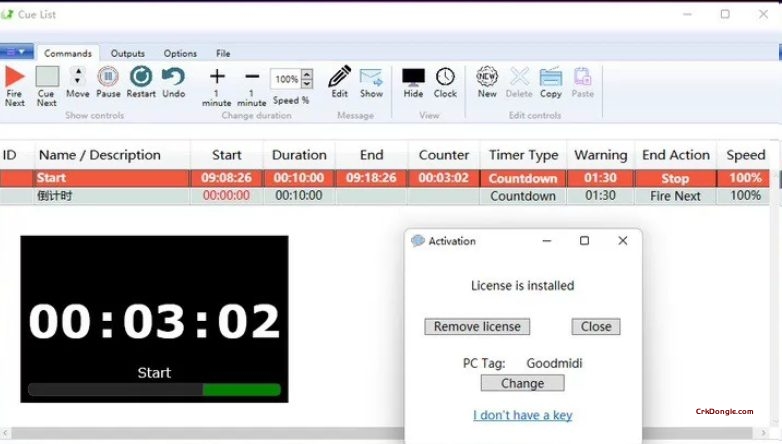This screenshot has height=444, width=782.
Task: Hide the timer display window
Action: [x=413, y=77]
